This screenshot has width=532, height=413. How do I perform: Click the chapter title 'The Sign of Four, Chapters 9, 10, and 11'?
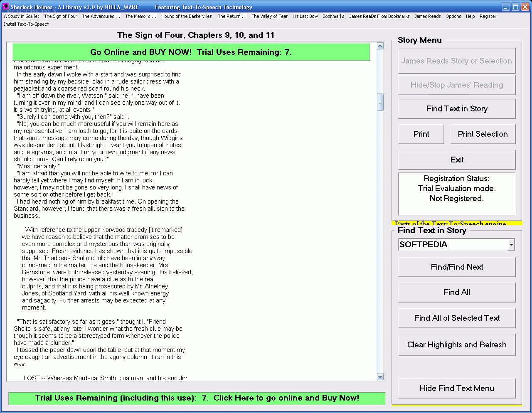click(x=196, y=35)
